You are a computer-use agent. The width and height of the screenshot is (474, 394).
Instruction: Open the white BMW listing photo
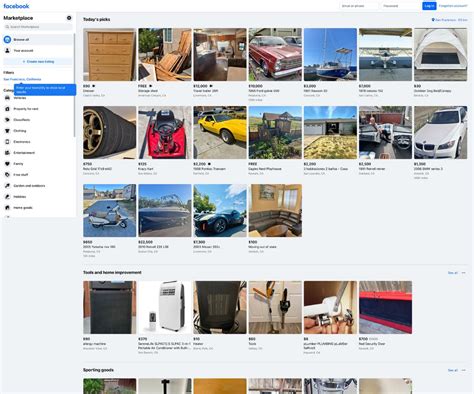pos(441,132)
